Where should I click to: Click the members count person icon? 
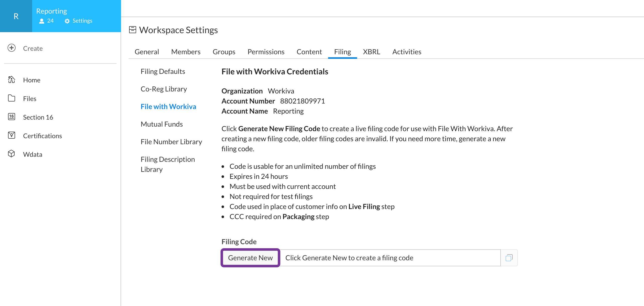pyautogui.click(x=42, y=21)
